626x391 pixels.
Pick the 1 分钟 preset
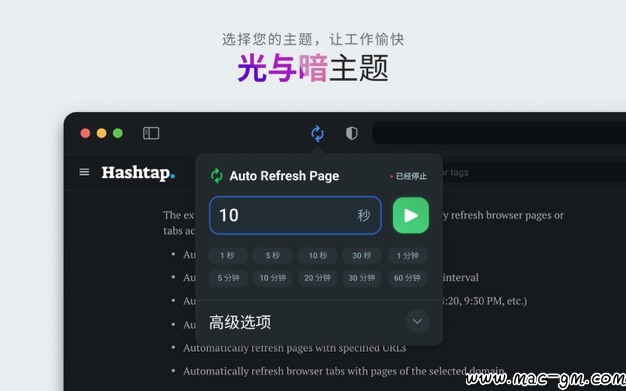pyautogui.click(x=407, y=256)
